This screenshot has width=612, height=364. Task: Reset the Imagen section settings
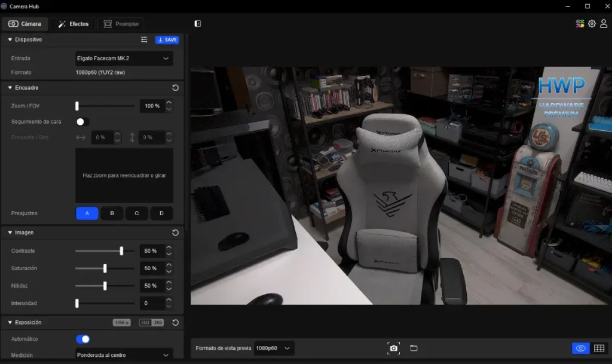tap(175, 233)
